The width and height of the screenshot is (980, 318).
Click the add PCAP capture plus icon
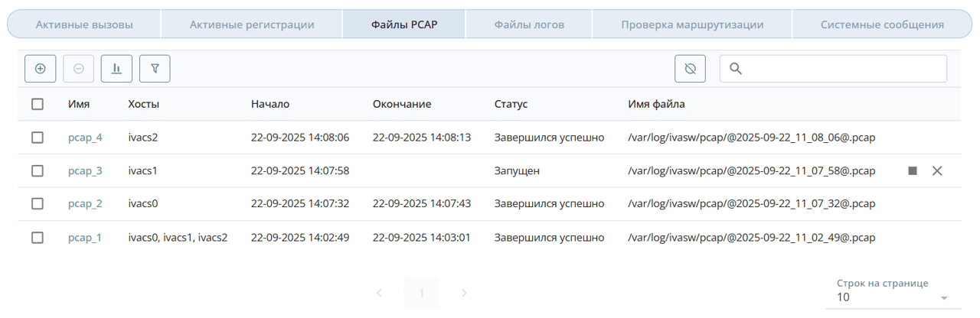click(41, 69)
